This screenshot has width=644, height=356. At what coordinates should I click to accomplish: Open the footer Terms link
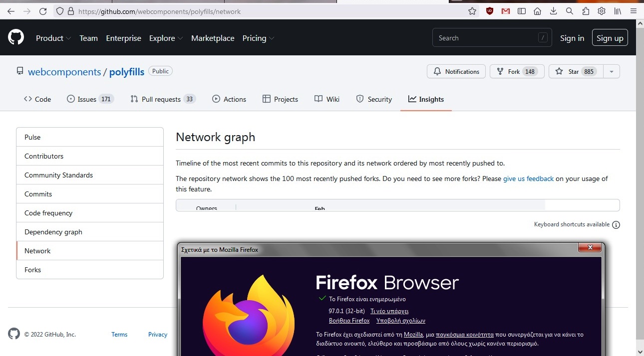[119, 335]
